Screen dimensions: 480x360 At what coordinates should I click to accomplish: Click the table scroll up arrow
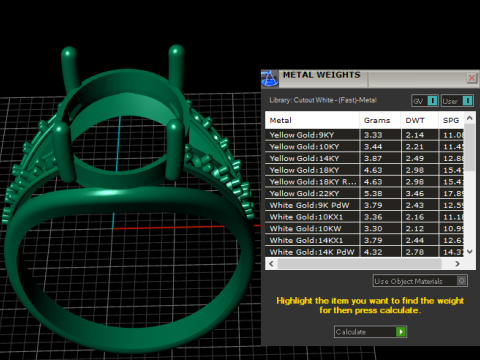click(x=470, y=118)
